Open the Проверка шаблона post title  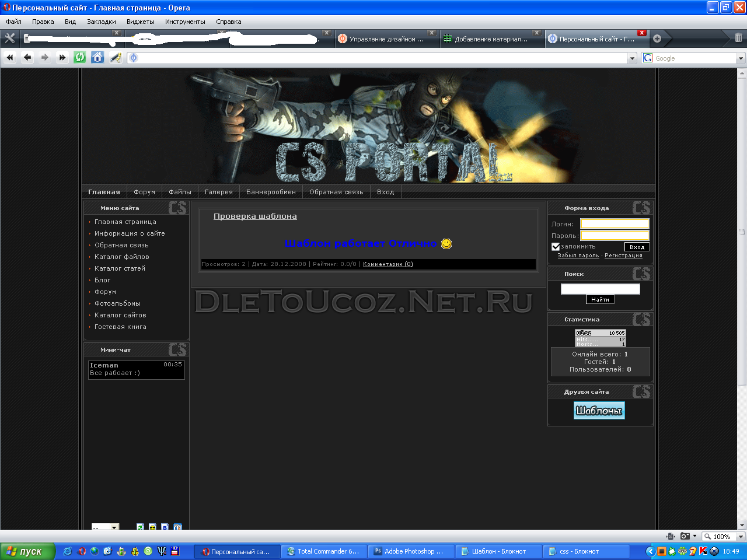point(255,216)
